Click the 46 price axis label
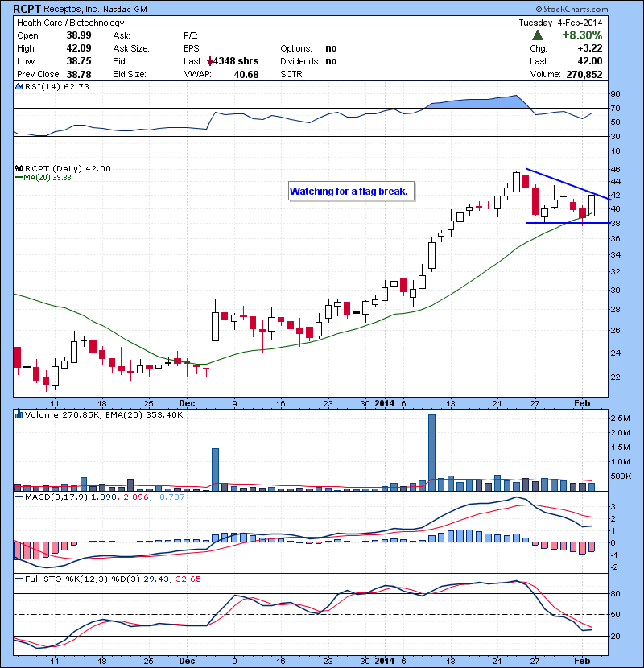The width and height of the screenshot is (644, 668). click(x=615, y=170)
